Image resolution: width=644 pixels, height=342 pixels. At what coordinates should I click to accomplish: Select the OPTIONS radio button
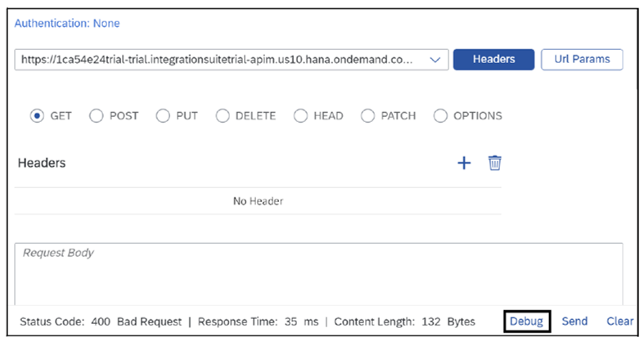coord(441,116)
